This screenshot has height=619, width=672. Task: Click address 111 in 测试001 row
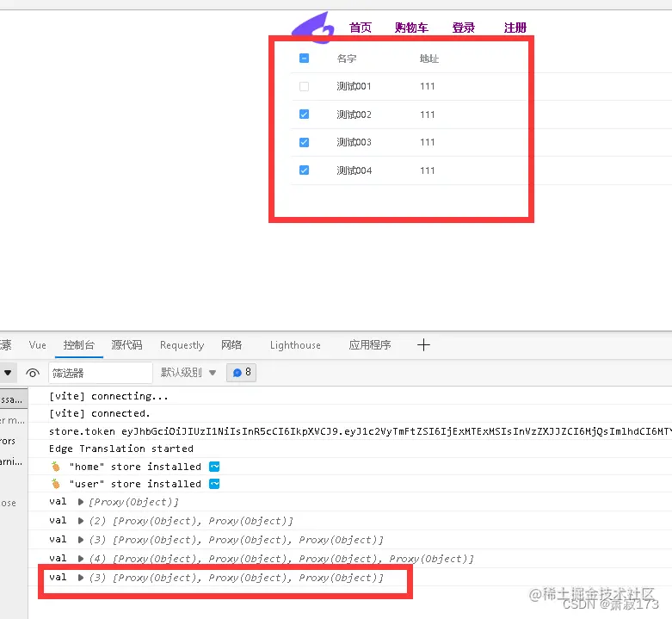tap(428, 86)
